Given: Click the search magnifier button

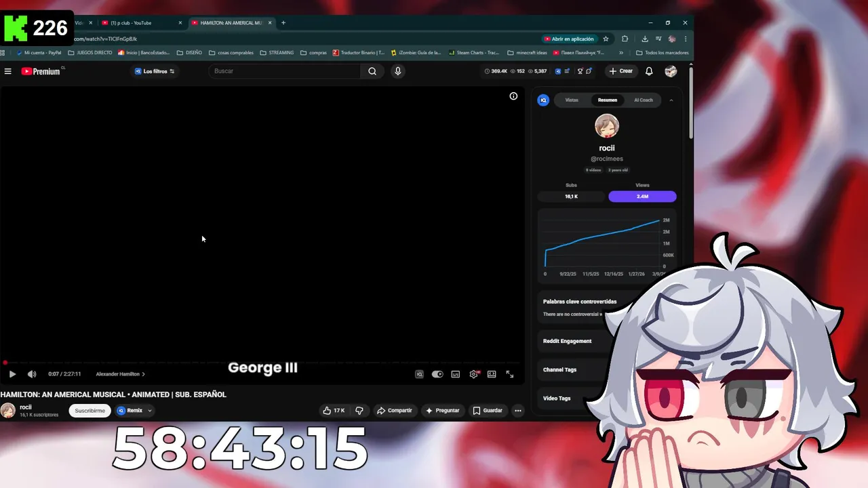Looking at the screenshot, I should pyautogui.click(x=372, y=71).
